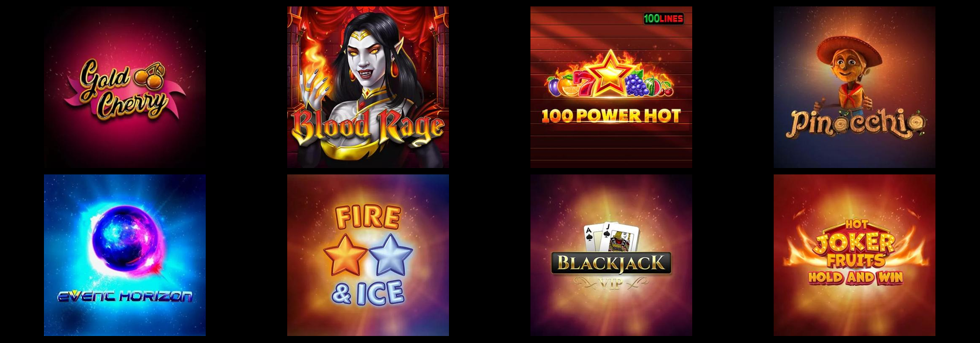Start the Event Horizon game
Image resolution: width=980 pixels, height=343 pixels.
[125, 255]
